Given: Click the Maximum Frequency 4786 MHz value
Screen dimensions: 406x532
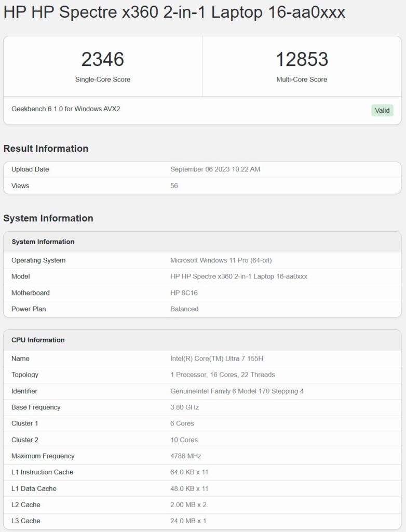Looking at the screenshot, I should click(x=185, y=456).
